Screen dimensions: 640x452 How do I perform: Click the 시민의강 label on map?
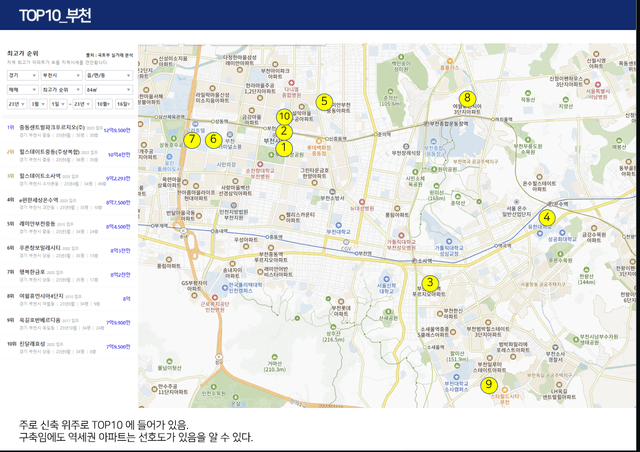tap(226, 165)
